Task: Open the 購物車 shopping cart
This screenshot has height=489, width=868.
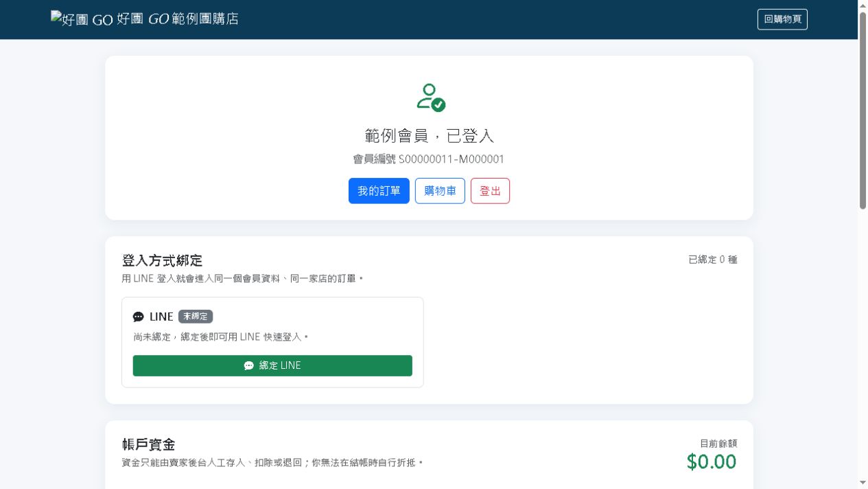Action: tap(440, 191)
